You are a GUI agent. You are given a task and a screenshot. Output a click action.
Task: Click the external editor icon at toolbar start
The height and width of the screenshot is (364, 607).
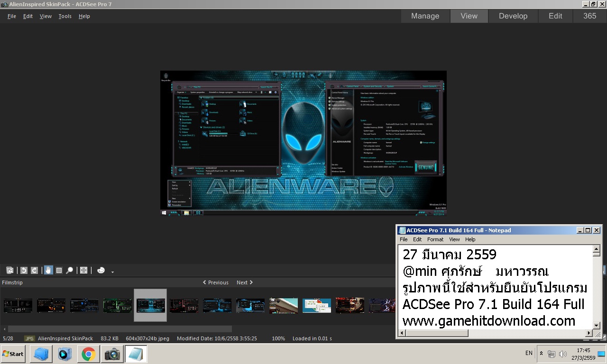(x=9, y=270)
